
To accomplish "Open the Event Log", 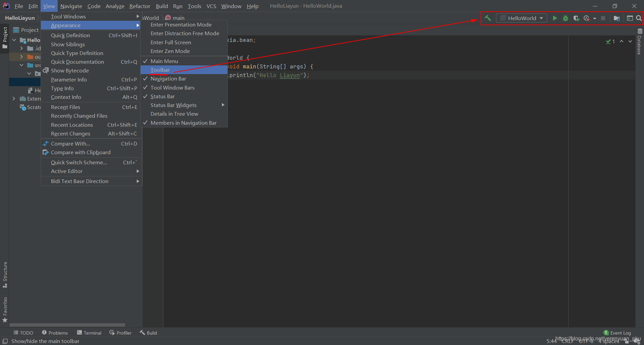I will coord(617,333).
